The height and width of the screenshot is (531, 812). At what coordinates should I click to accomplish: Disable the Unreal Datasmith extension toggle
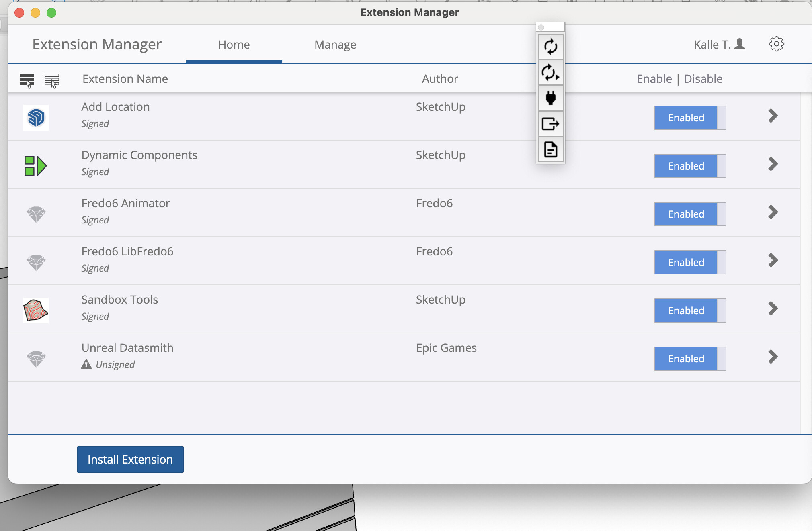click(690, 359)
